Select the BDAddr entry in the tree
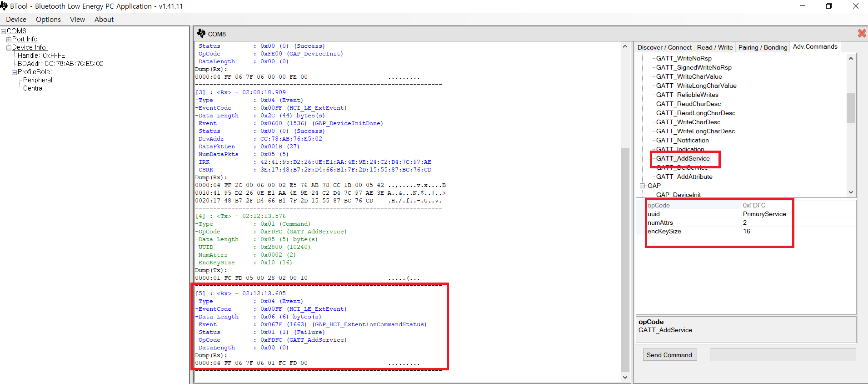Screen dimensions: 868x384 pyautogui.click(x=60, y=64)
